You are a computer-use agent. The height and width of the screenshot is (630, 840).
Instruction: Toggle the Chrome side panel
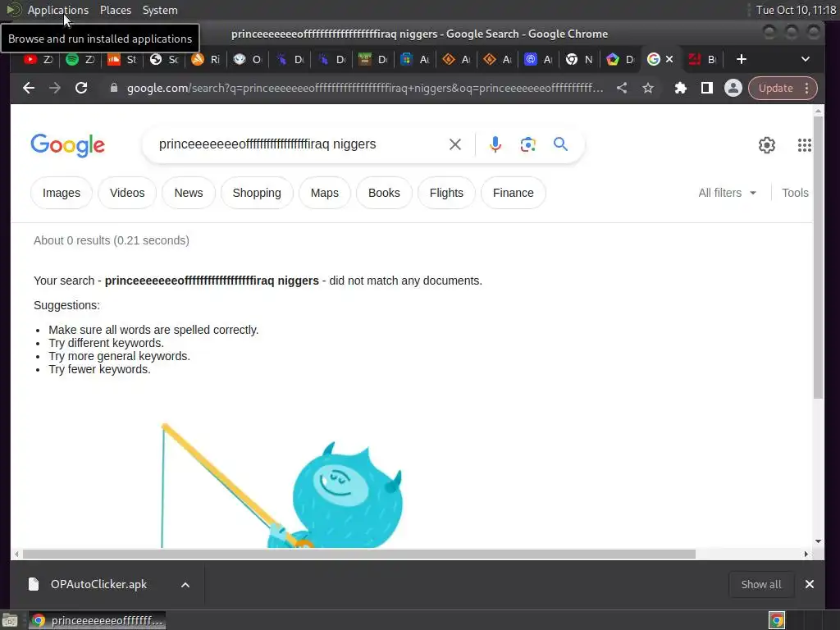click(x=707, y=88)
